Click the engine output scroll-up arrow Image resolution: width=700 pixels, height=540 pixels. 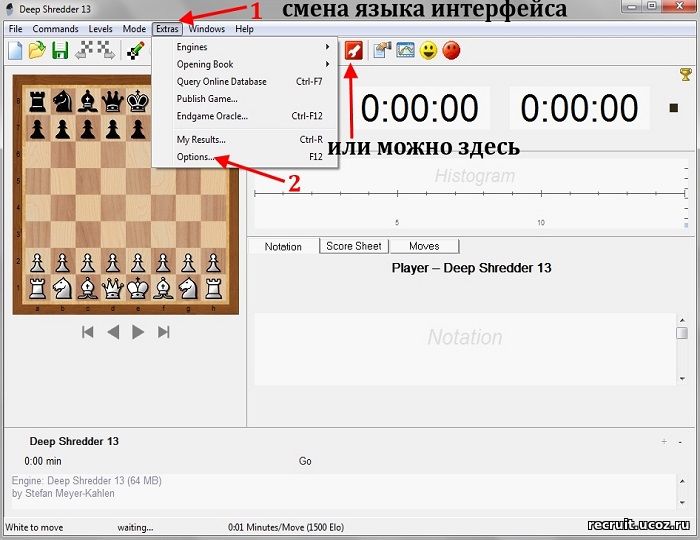pos(682,481)
